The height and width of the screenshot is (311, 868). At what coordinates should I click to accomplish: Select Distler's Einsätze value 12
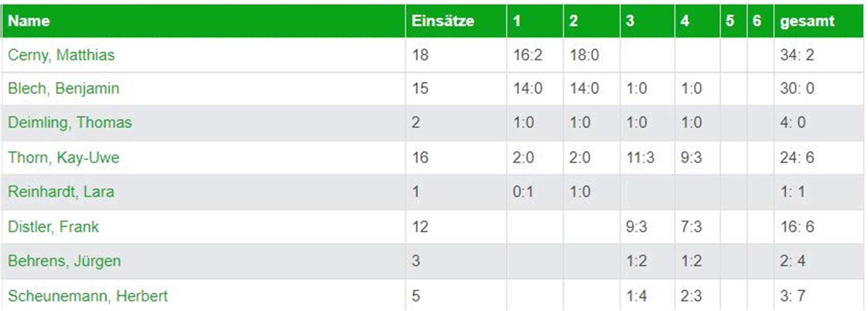pyautogui.click(x=456, y=227)
